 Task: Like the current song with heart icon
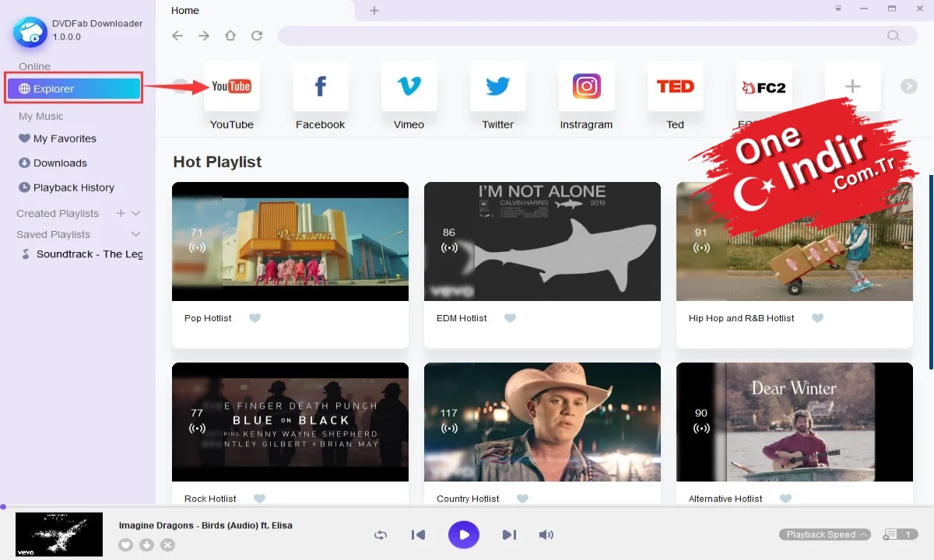[x=126, y=545]
